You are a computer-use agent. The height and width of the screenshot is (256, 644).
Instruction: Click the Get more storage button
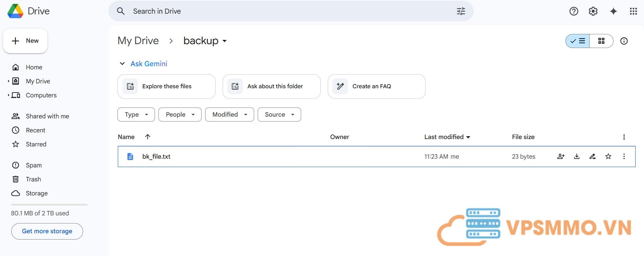pos(47,231)
